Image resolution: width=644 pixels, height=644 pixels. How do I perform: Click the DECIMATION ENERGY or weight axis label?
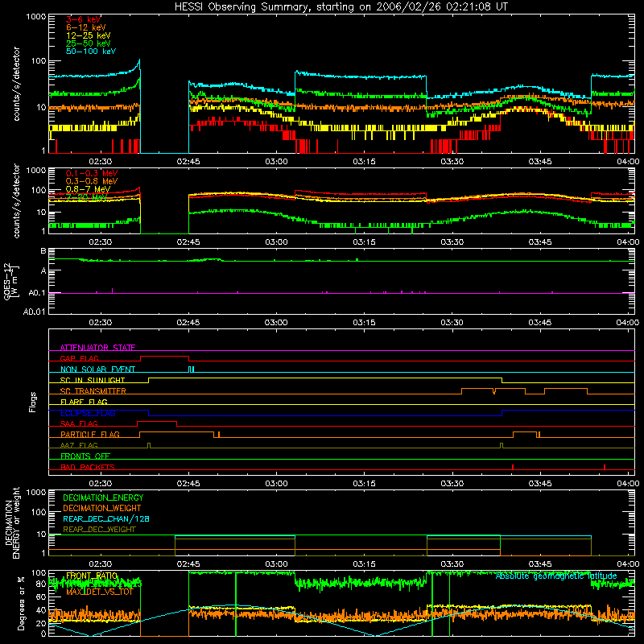[x=12, y=522]
